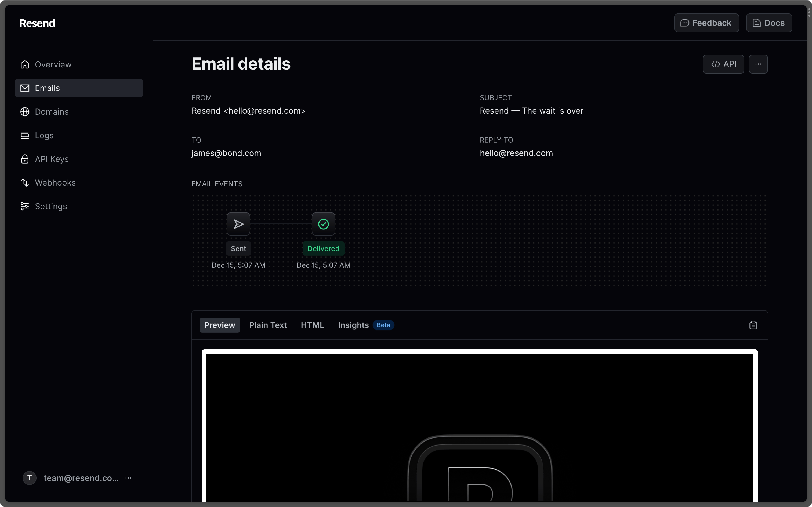Click the EMAIL EVENTS section label
Viewport: 812px width, 507px height.
point(217,184)
